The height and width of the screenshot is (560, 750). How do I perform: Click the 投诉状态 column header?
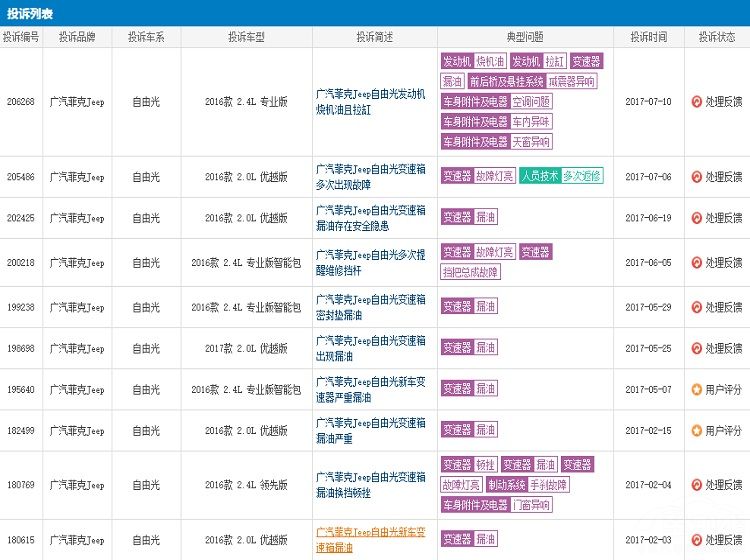pos(716,37)
